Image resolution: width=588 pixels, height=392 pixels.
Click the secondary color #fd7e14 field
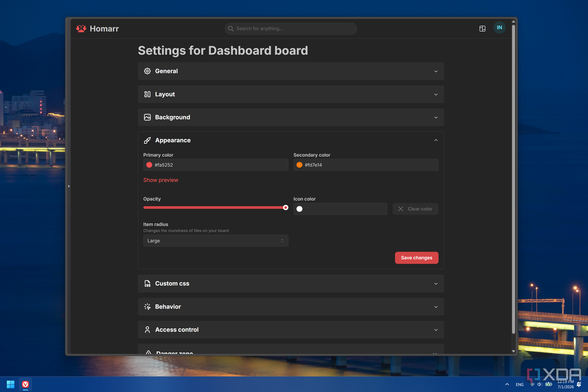click(366, 165)
